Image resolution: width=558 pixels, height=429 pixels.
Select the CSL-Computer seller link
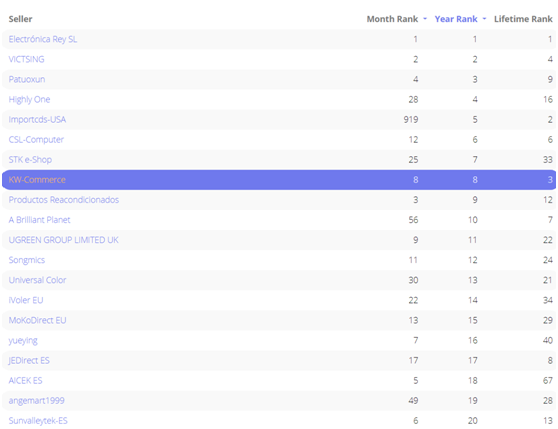(36, 140)
